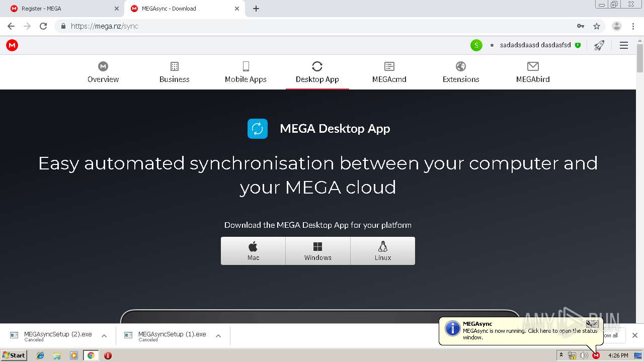Open the Business tab

[x=175, y=72]
